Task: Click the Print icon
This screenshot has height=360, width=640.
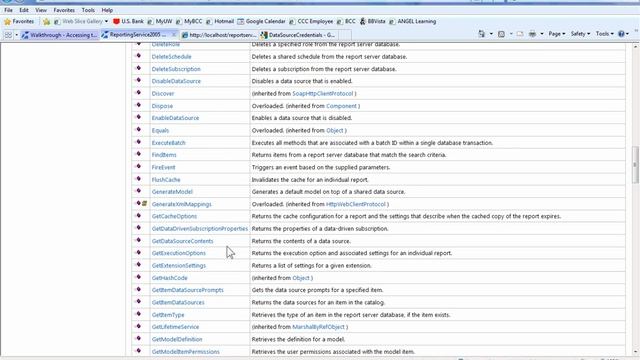Action: click(532, 34)
